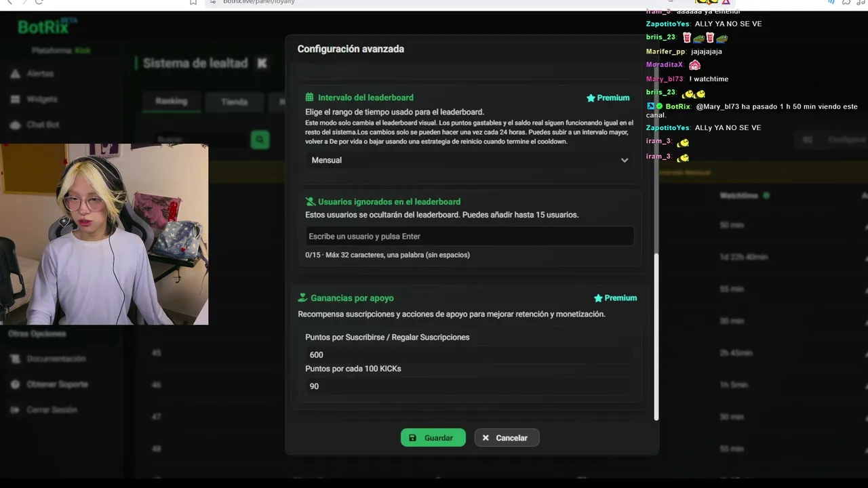Click the green search icon in background panel
Viewport: 868px width, 488px height.
260,140
